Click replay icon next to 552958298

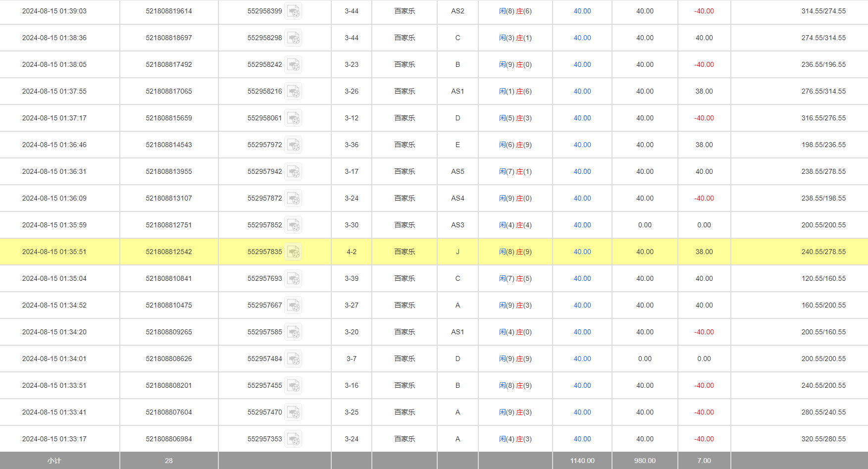point(293,38)
